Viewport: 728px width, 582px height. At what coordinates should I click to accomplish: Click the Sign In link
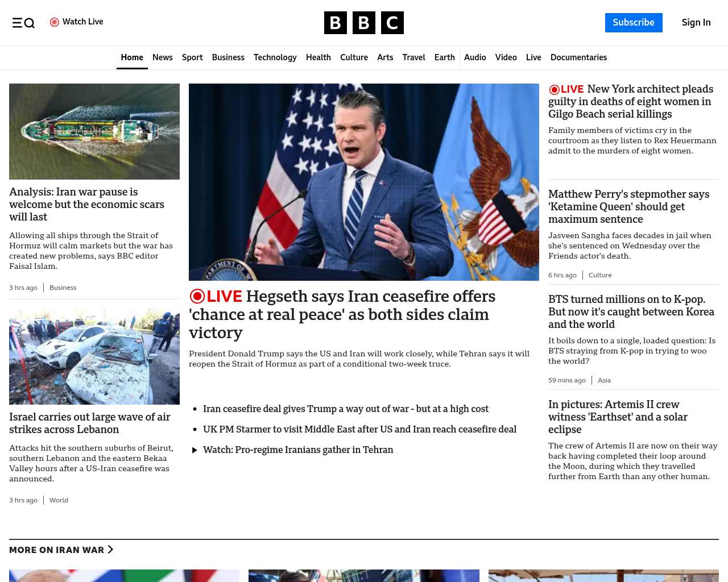point(696,23)
